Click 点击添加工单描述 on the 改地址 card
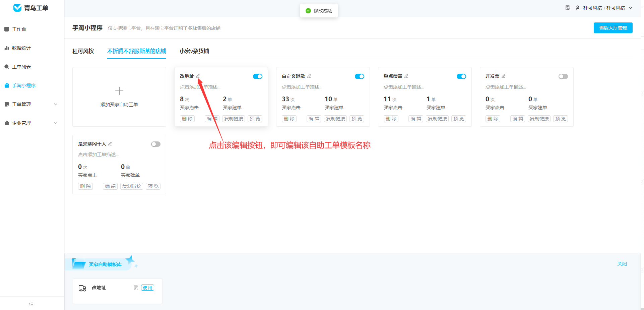 [200, 87]
